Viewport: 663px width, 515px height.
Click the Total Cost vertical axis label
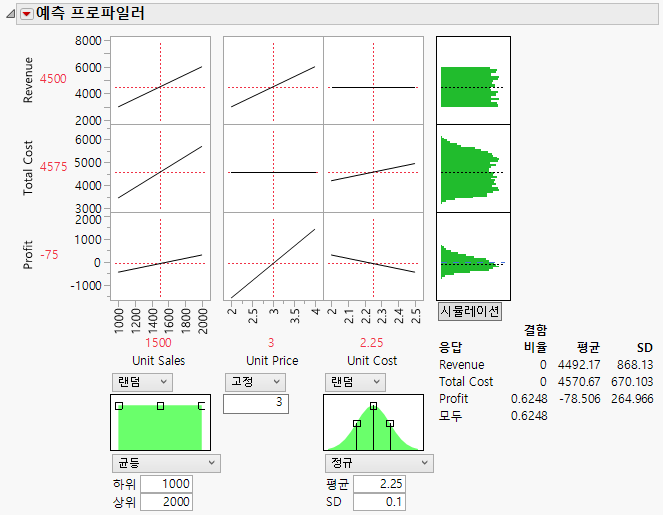click(28, 168)
